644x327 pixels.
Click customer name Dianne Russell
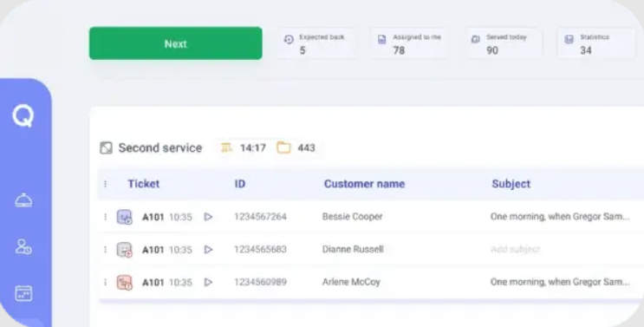tap(353, 249)
